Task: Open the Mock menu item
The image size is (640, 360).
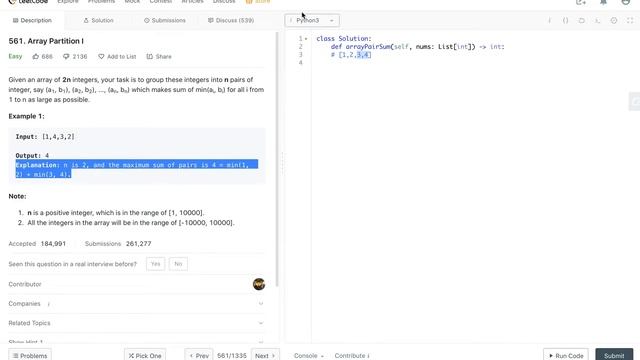Action: (132, 2)
